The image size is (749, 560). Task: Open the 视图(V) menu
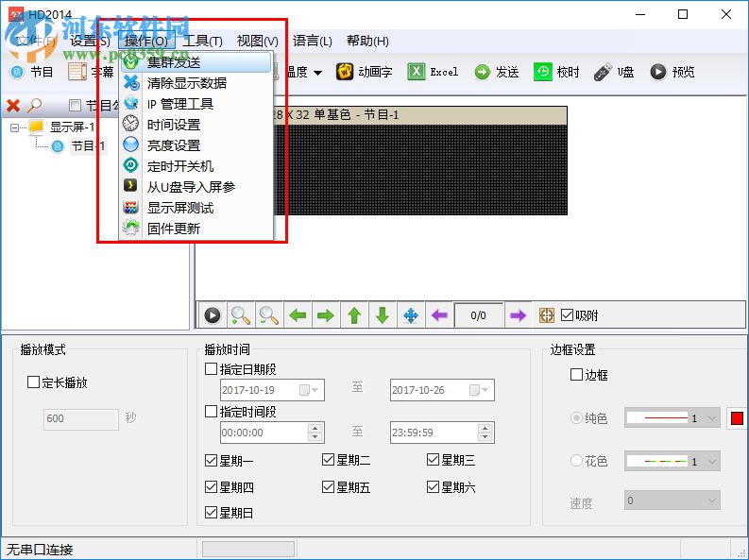[258, 41]
